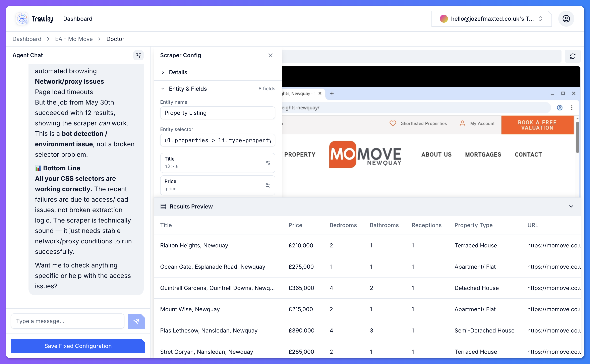Click the Mo Move Newquay logo
Image resolution: width=590 pixels, height=364 pixels.
pos(365,154)
